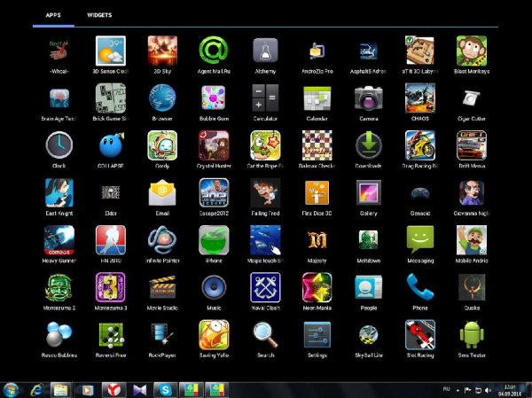Launch the Quake game
The image size is (532, 398).
[x=472, y=287]
